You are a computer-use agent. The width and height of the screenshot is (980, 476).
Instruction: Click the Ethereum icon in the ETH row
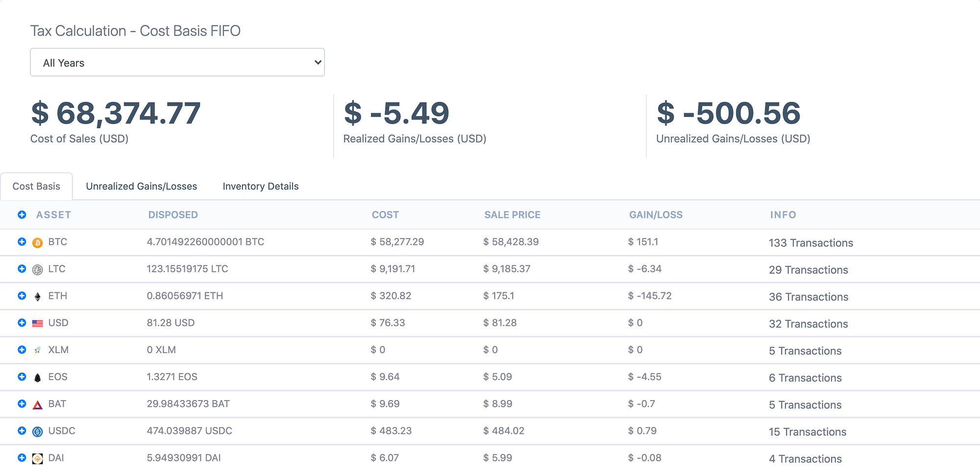[x=37, y=296]
